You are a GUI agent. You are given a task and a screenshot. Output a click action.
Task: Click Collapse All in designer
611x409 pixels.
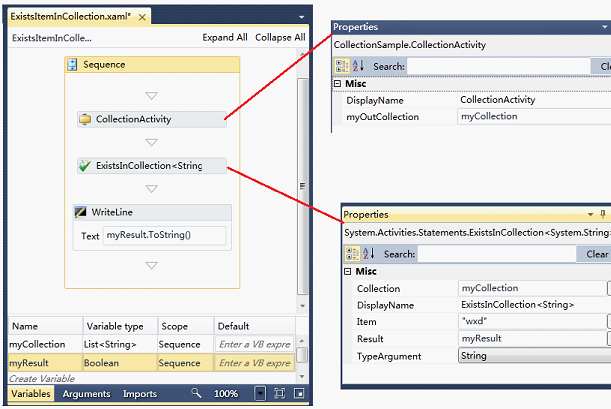pyautogui.click(x=280, y=37)
